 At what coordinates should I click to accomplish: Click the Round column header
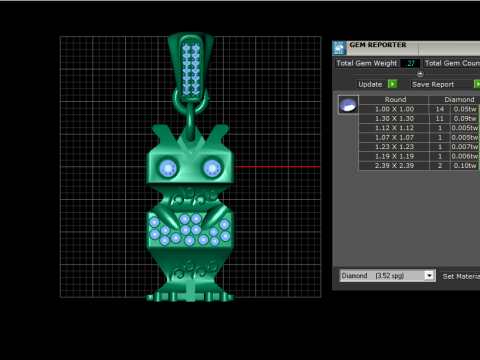coord(395,99)
